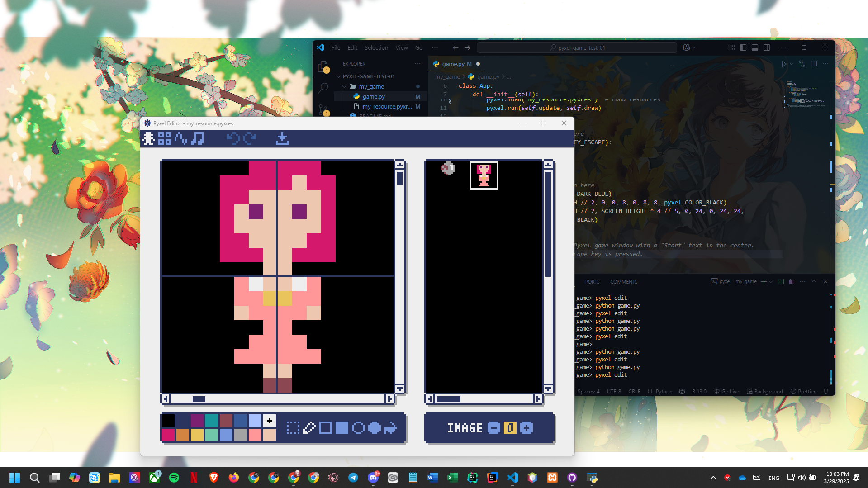Click the canvas vertical scrollbar down arrow
The height and width of the screenshot is (488, 868).
pos(400,389)
